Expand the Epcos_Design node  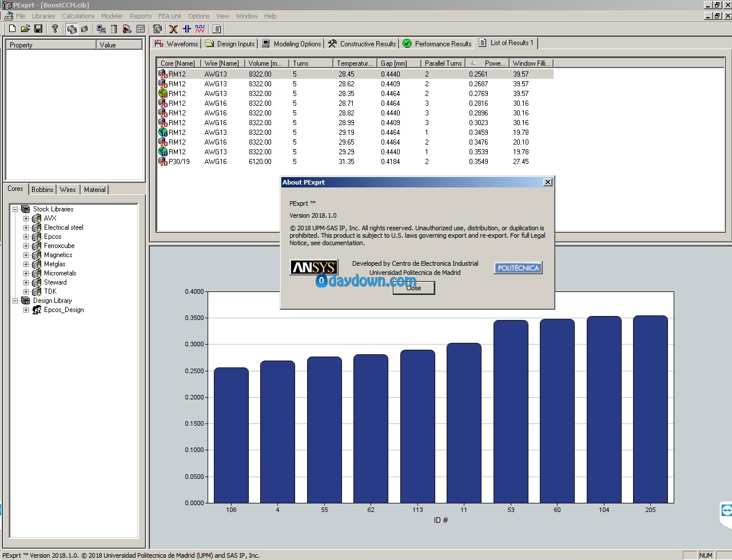(x=26, y=310)
